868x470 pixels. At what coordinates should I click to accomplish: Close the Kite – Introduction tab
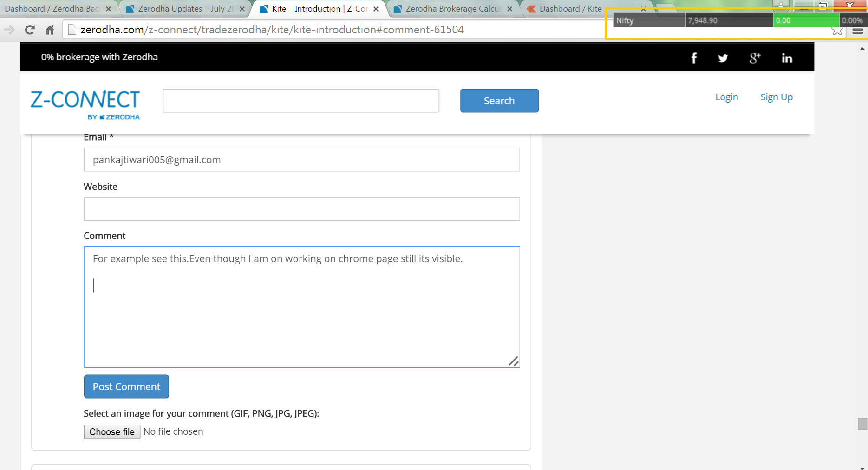coord(376,9)
